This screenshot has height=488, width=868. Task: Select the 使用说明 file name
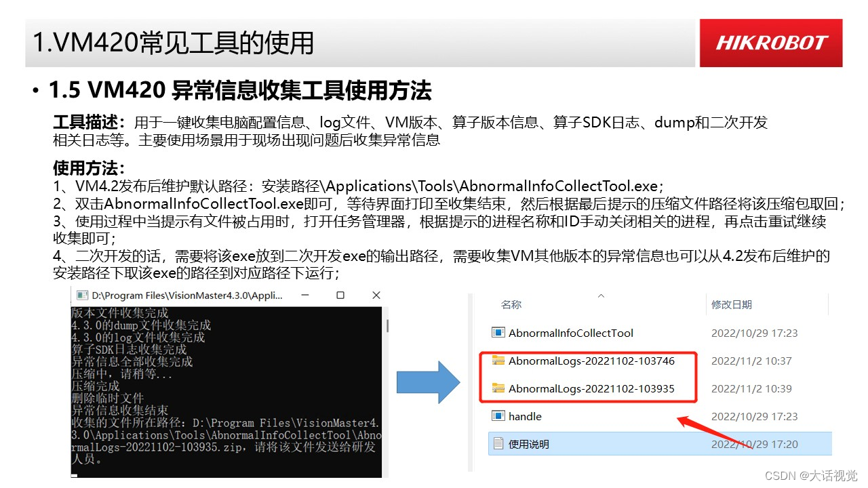point(529,444)
